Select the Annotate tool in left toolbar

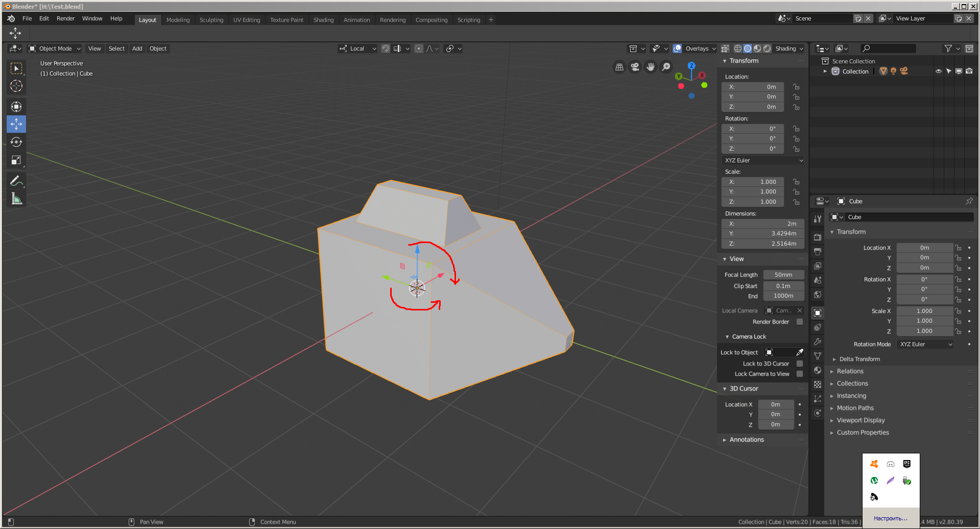click(x=16, y=181)
